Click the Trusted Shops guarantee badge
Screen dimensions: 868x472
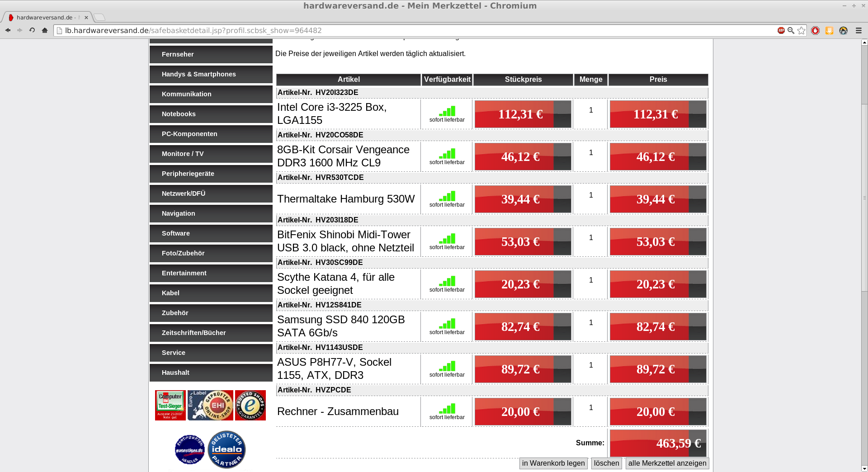[250, 405]
